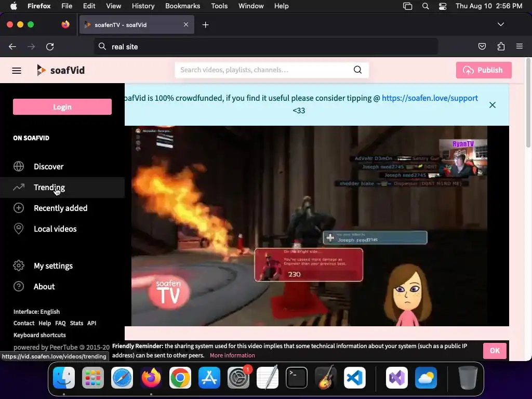The width and height of the screenshot is (532, 399).
Task: Open the History menu
Action: (143, 6)
